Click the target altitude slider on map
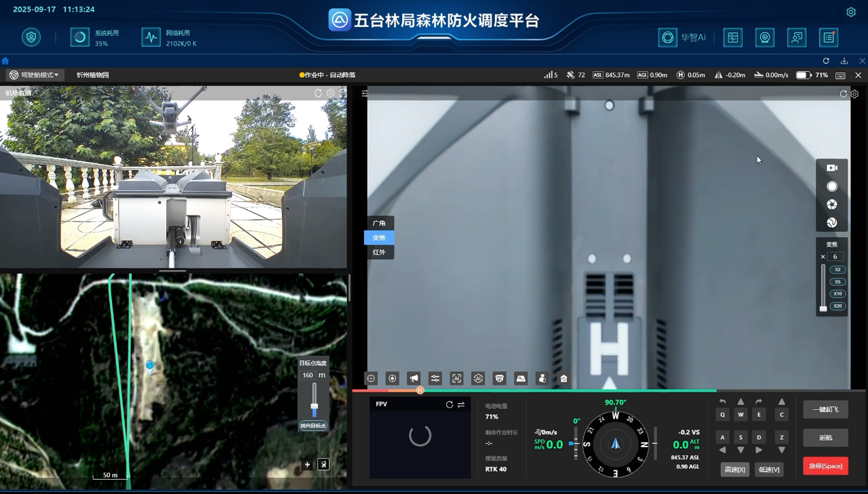This screenshot has width=868, height=494. [x=314, y=401]
